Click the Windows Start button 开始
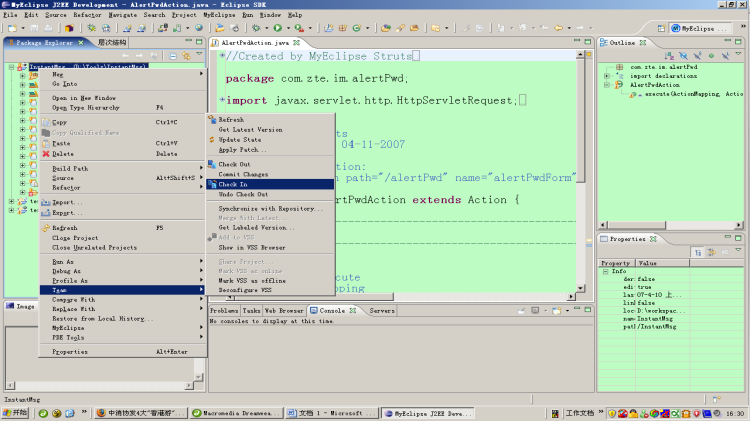This screenshot has height=421, width=750. [x=15, y=413]
